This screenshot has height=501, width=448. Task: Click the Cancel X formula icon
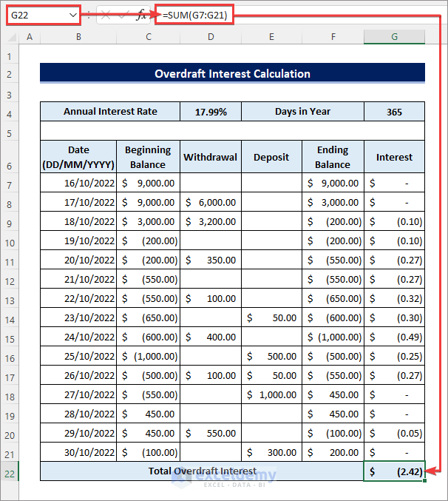[106, 15]
